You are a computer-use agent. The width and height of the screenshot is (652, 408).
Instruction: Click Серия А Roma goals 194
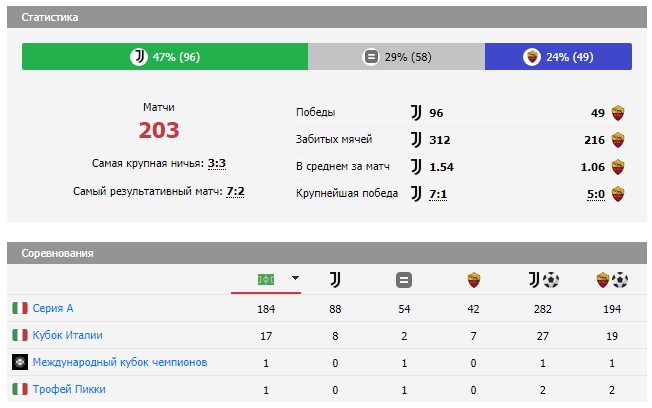[x=612, y=309]
